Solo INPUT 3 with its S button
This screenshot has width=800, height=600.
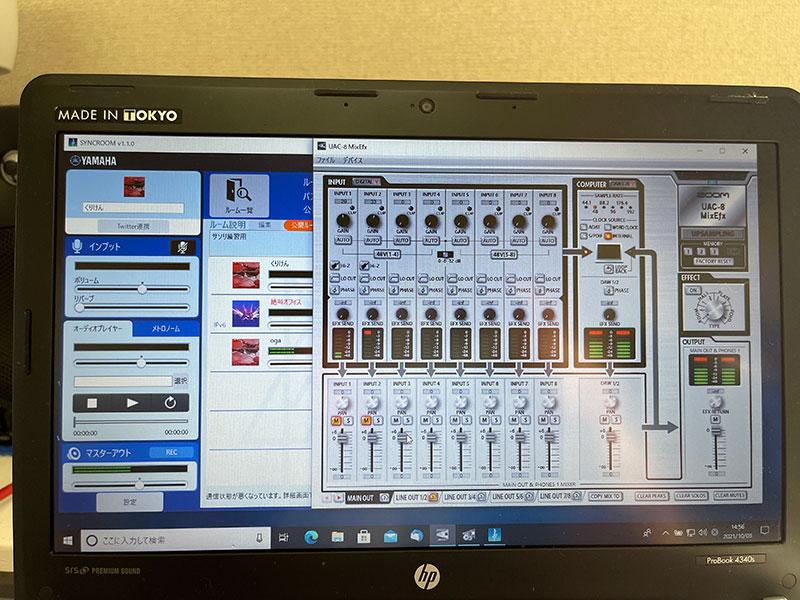(x=407, y=420)
